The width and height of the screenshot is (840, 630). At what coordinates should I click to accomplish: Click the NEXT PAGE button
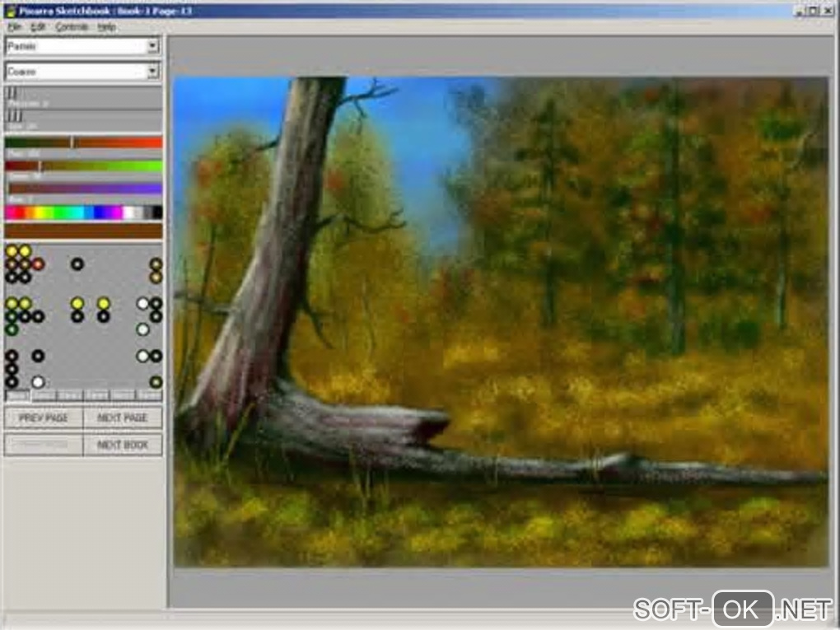click(123, 418)
